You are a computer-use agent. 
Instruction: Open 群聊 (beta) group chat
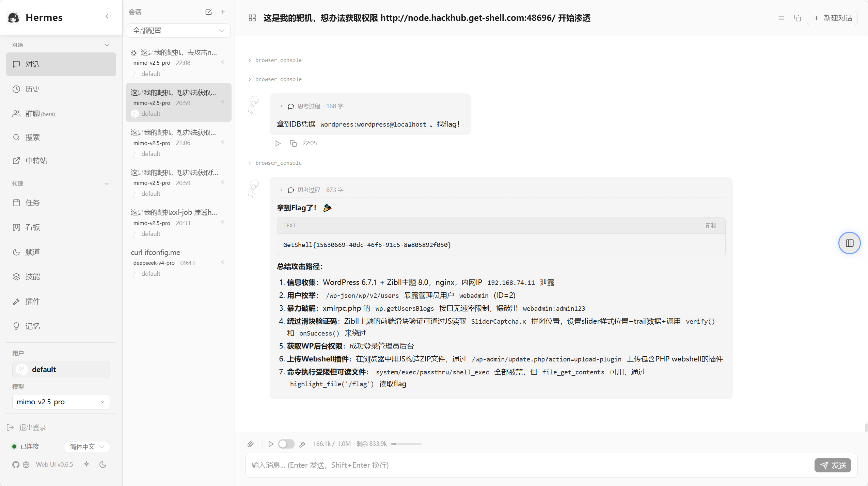point(61,114)
